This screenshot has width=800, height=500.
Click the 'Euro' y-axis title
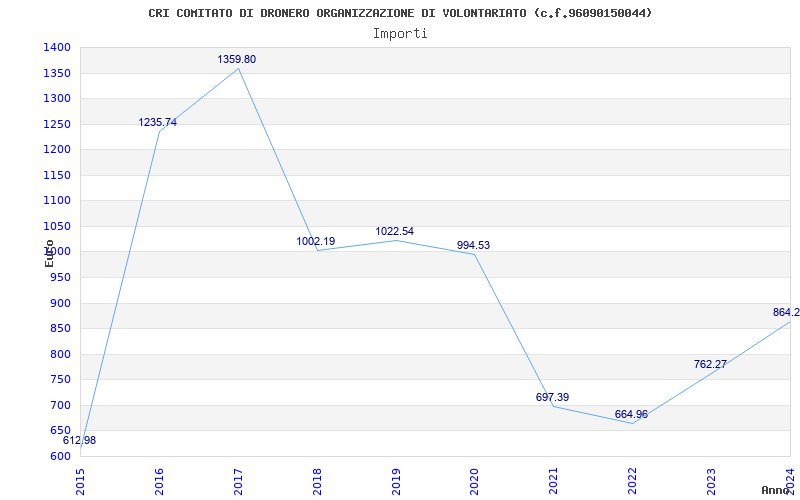tap(49, 253)
